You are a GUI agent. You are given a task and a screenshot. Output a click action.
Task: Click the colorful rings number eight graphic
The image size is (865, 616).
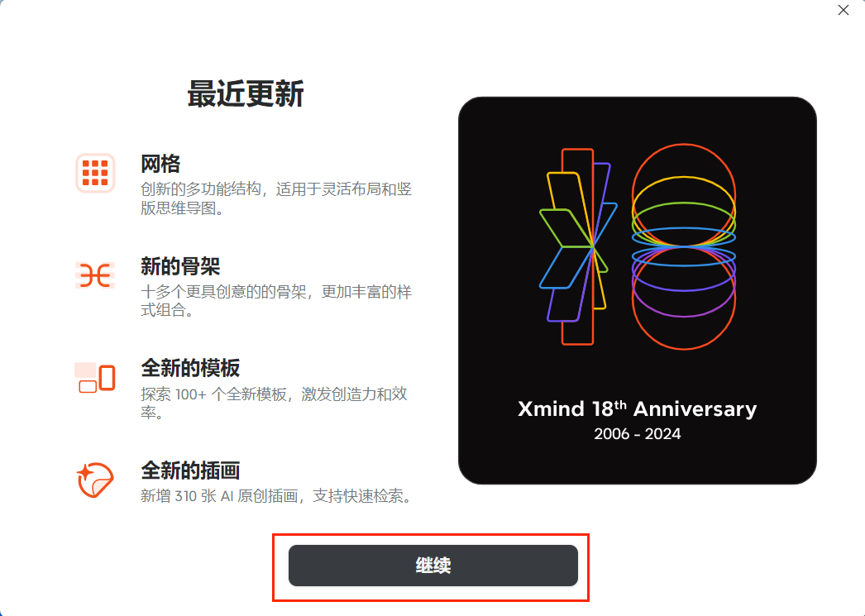684,246
